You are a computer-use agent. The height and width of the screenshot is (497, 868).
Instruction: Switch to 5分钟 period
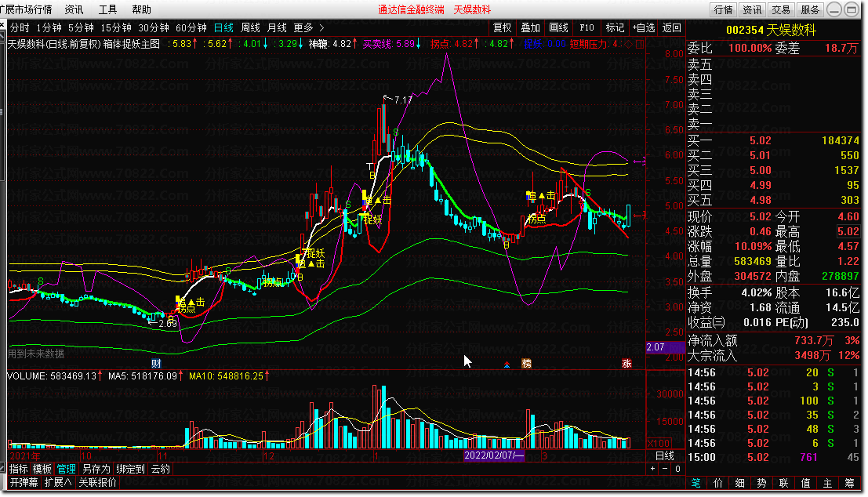(x=81, y=27)
